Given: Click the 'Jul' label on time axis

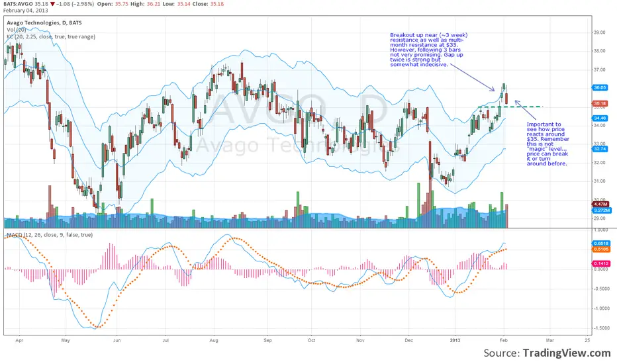Looking at the screenshot, I should coord(166,340).
